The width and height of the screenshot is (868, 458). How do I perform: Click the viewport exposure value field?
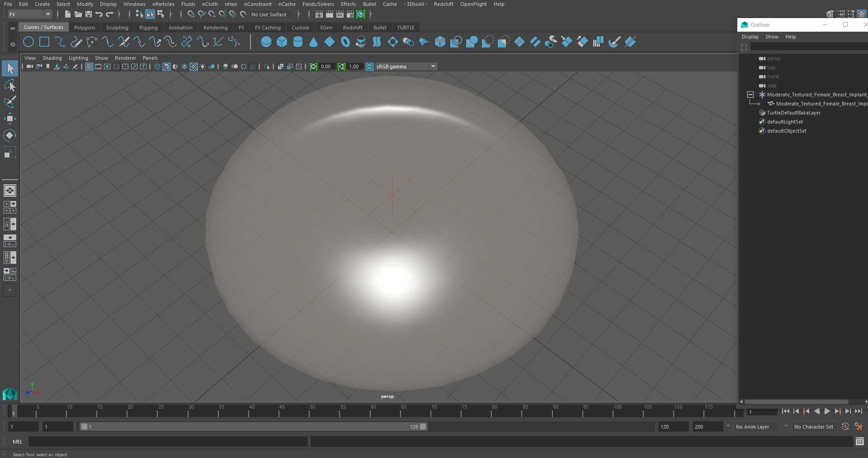326,67
